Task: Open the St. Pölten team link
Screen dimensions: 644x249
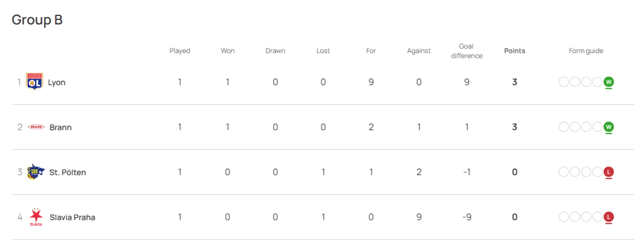Action: click(x=67, y=172)
